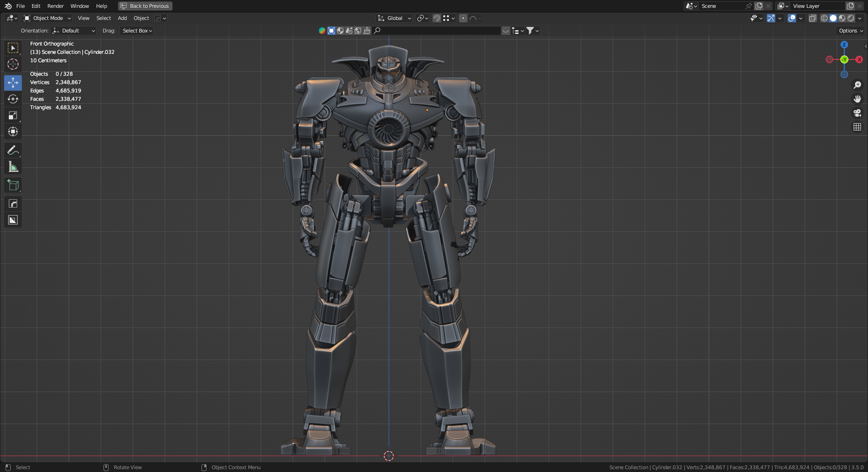Open the pivot point dropdown
The image size is (868, 472).
click(x=422, y=18)
